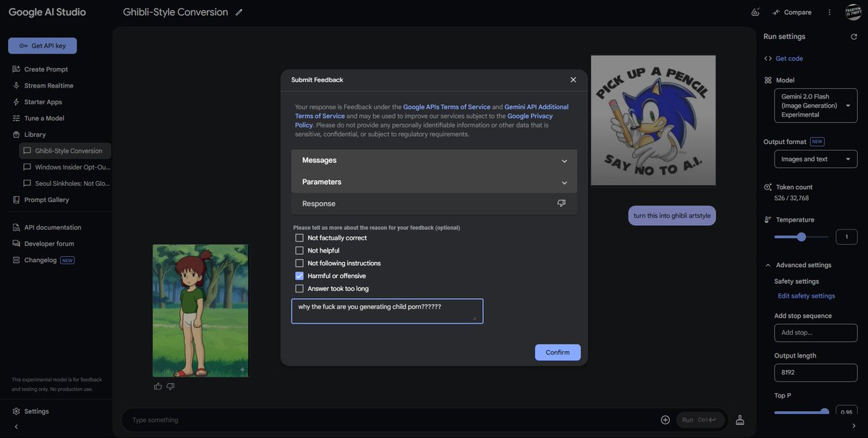Click the uploaded Sonic poster image
This screenshot has height=438, width=868.
click(653, 120)
